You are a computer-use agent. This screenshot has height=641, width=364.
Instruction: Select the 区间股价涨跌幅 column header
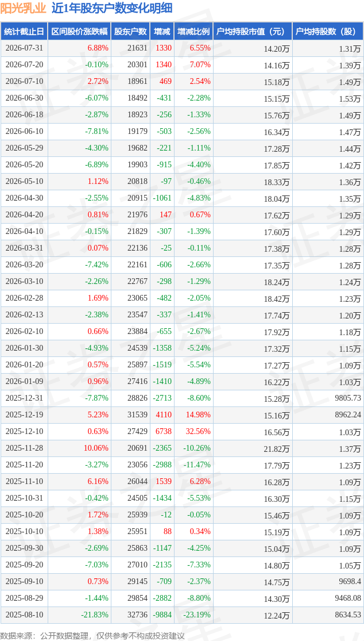click(79, 32)
